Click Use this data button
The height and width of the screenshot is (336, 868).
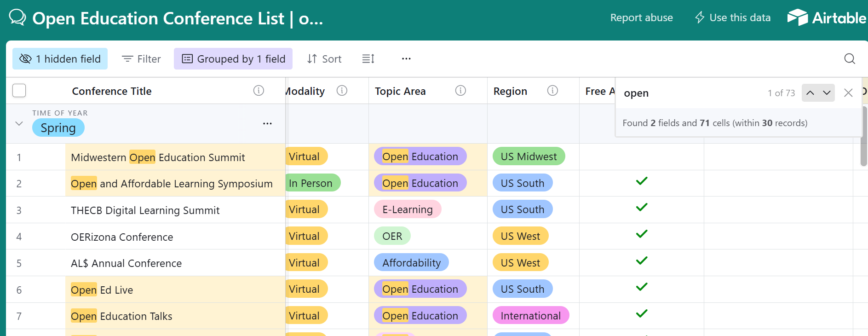[x=733, y=17]
